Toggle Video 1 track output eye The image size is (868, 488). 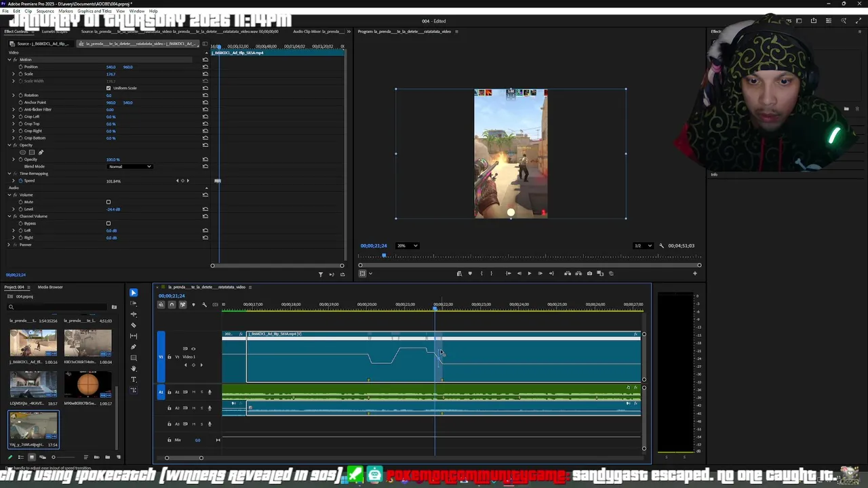point(193,349)
